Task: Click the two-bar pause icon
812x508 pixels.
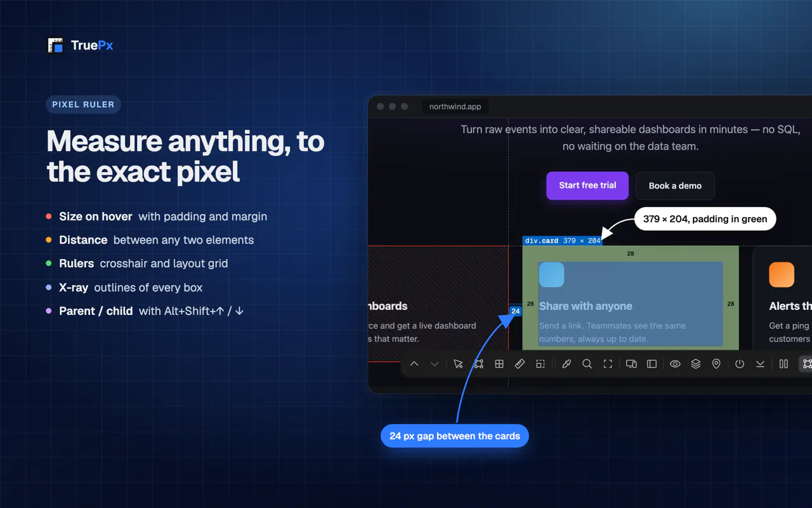Action: point(783,364)
